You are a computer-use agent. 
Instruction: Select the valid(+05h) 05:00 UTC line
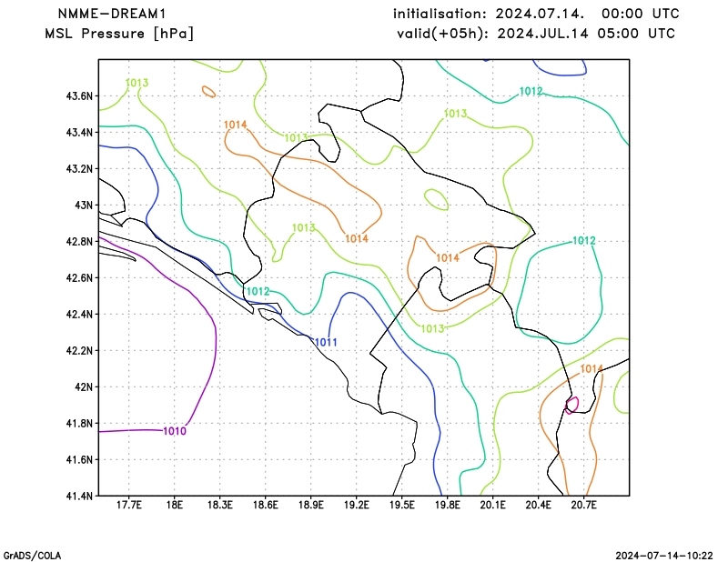[536, 34]
